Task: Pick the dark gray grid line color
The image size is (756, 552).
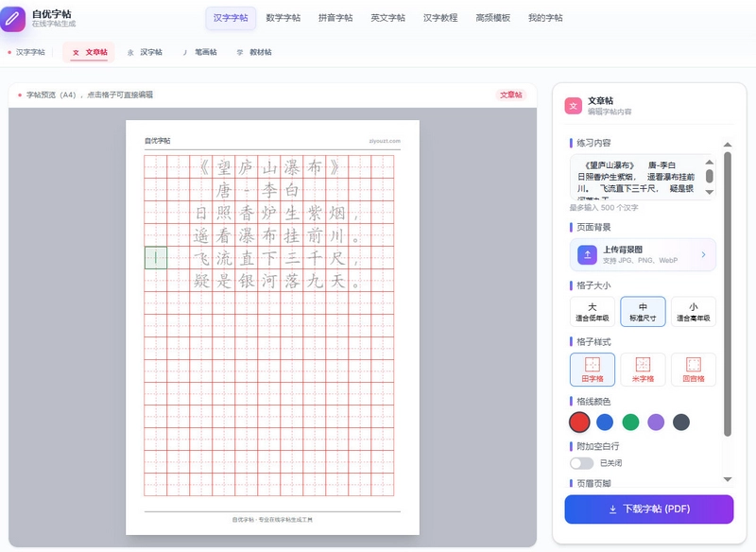Action: (x=681, y=423)
